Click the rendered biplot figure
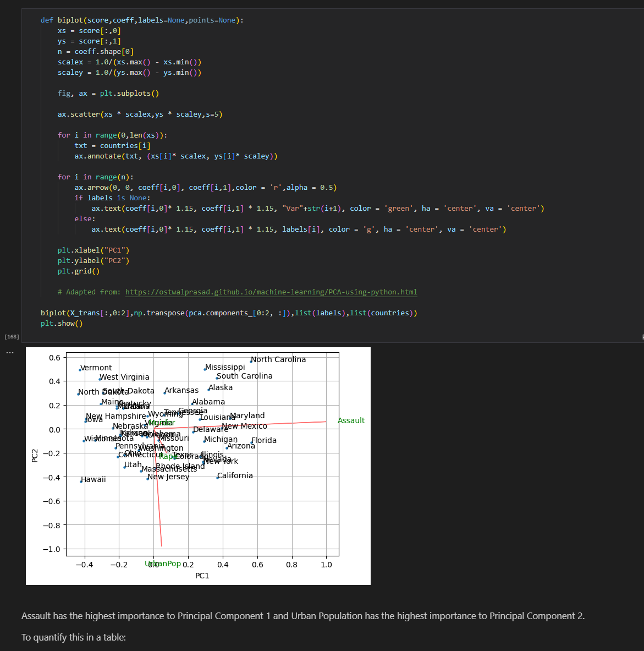644x651 pixels. (x=198, y=465)
